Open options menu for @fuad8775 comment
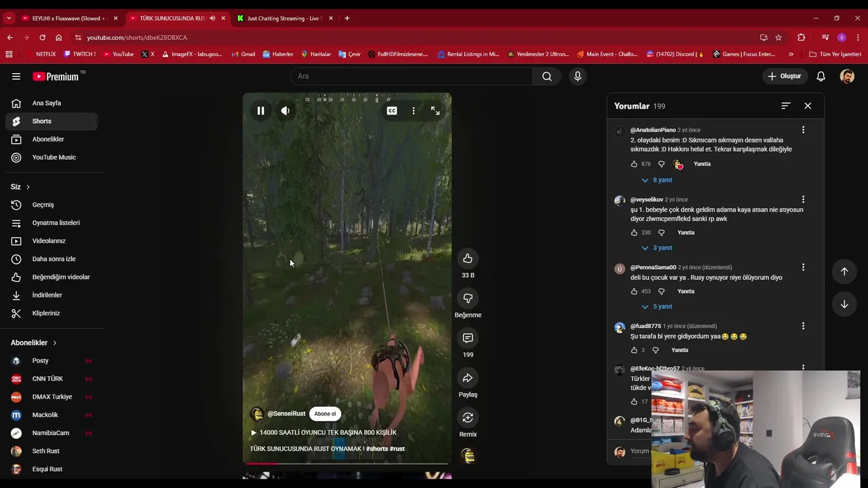Screen dimensions: 868x488 click(x=803, y=326)
